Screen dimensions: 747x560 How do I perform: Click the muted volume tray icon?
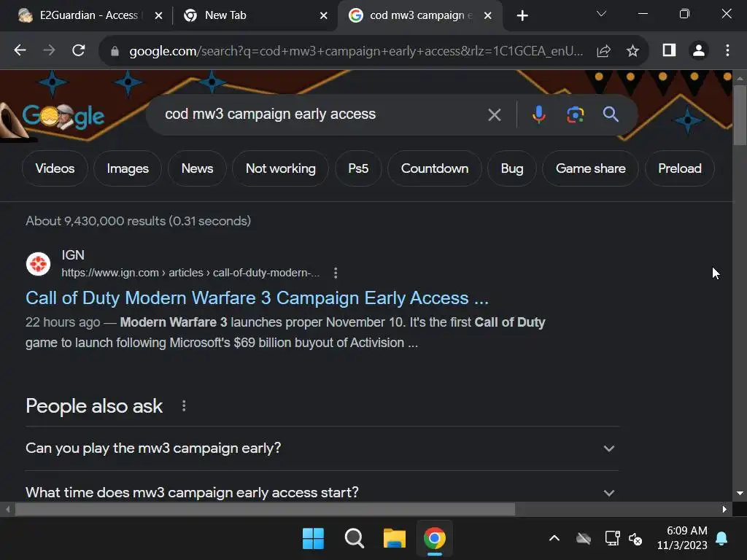point(635,539)
